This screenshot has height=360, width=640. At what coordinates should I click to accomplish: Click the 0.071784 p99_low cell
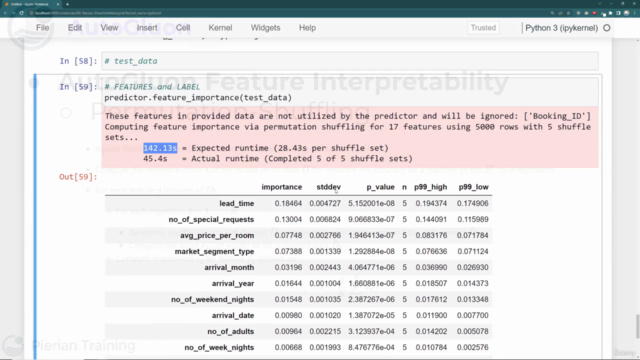[x=473, y=236]
